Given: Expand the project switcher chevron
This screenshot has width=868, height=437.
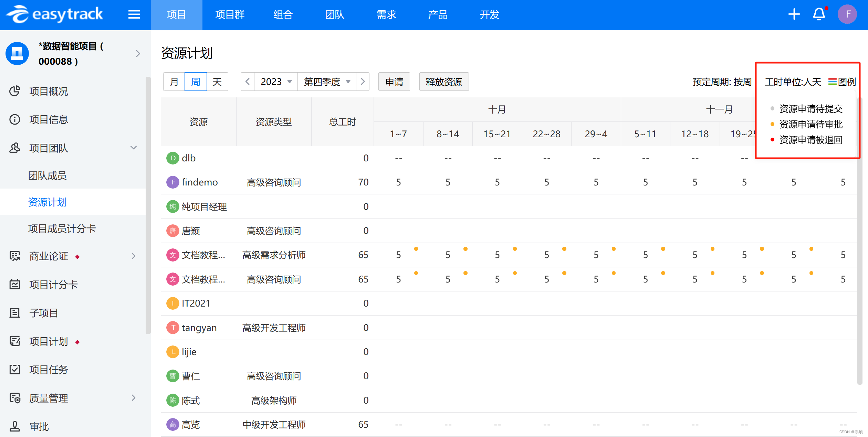Looking at the screenshot, I should tap(138, 54).
